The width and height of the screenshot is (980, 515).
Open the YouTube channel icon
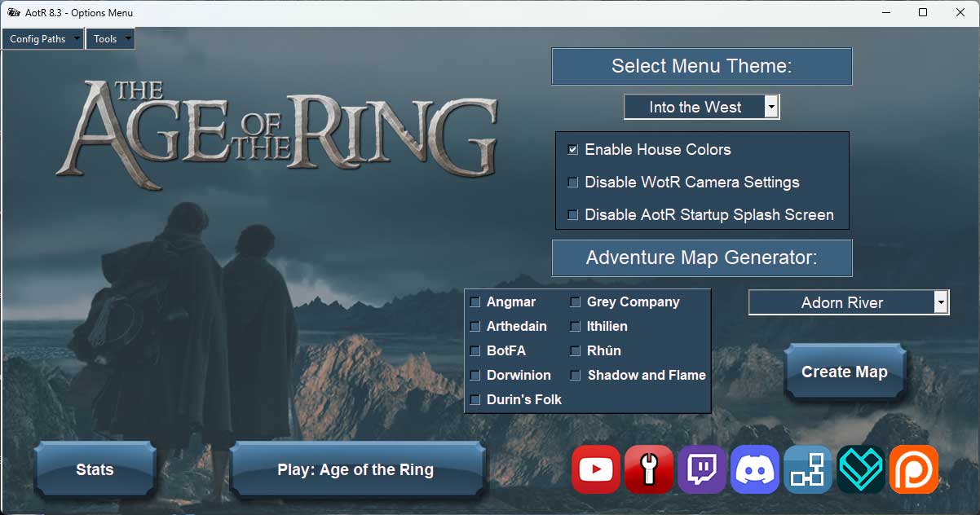(596, 469)
